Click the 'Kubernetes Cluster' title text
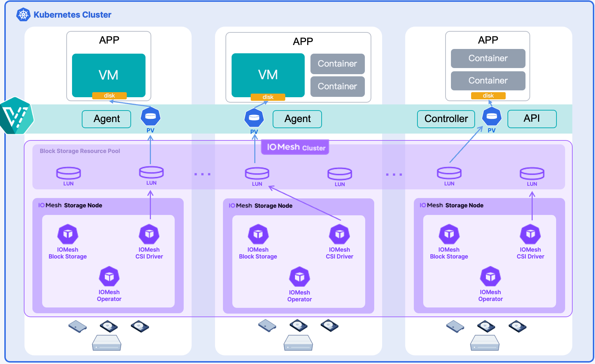 (72, 15)
